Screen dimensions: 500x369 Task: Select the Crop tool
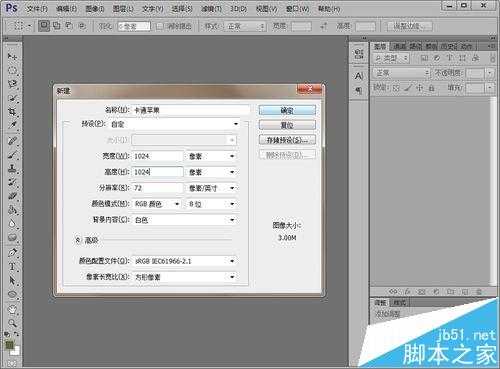point(12,111)
